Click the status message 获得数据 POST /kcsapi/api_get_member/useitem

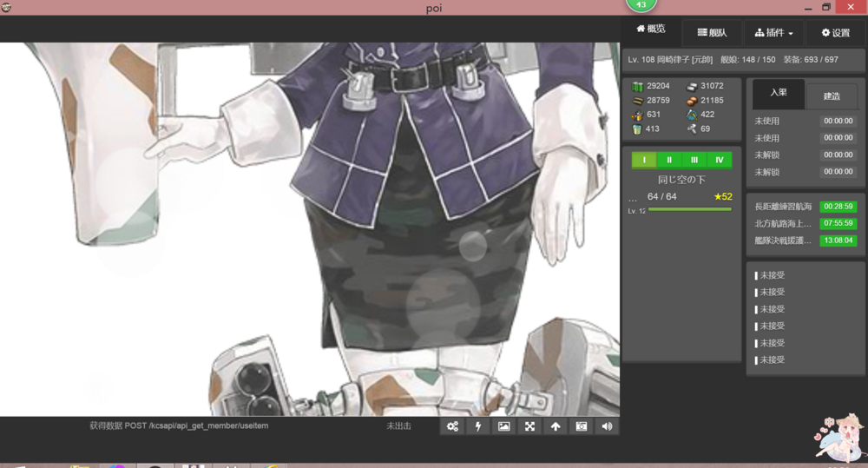click(179, 426)
